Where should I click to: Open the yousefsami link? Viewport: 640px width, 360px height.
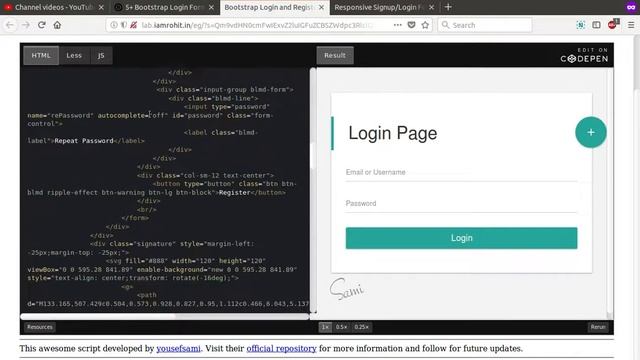178,349
